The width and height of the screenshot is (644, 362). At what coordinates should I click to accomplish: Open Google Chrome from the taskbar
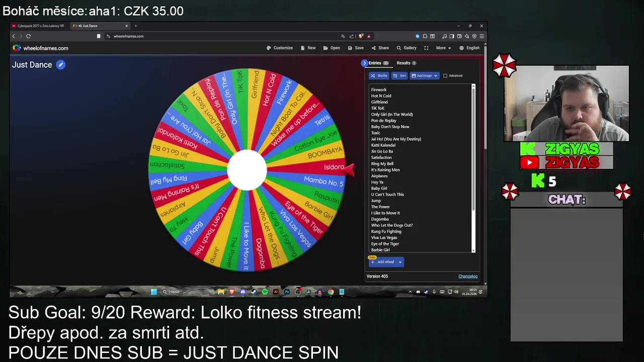pos(331,292)
